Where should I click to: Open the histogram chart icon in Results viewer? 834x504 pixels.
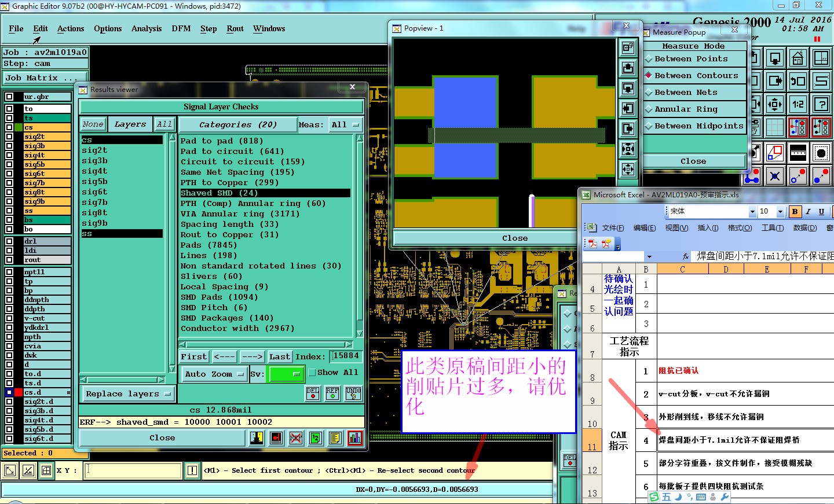(355, 438)
